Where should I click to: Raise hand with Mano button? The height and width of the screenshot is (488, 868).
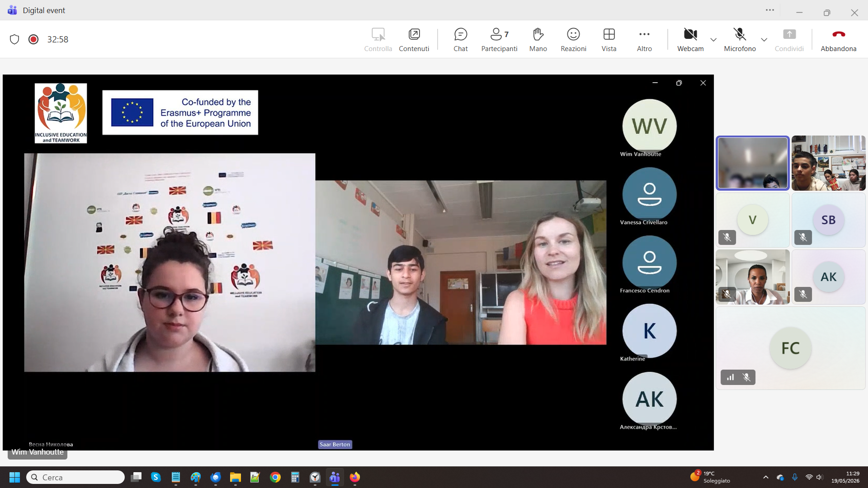538,39
